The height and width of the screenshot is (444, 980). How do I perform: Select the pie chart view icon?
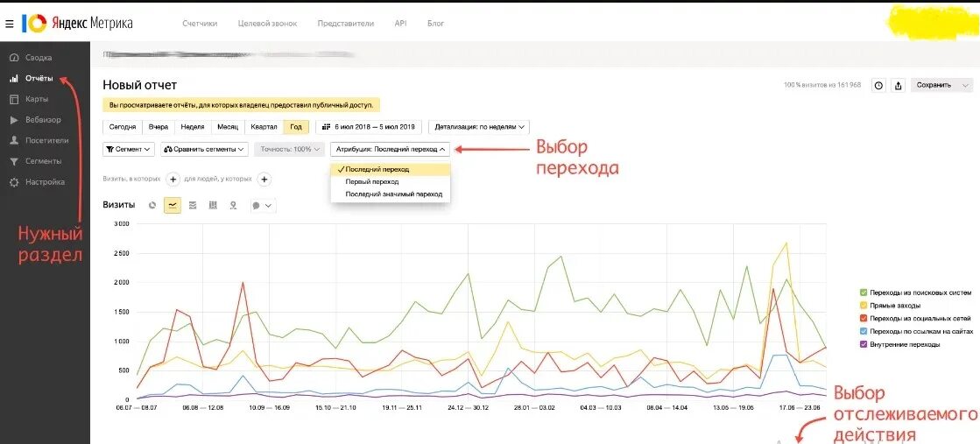[152, 206]
